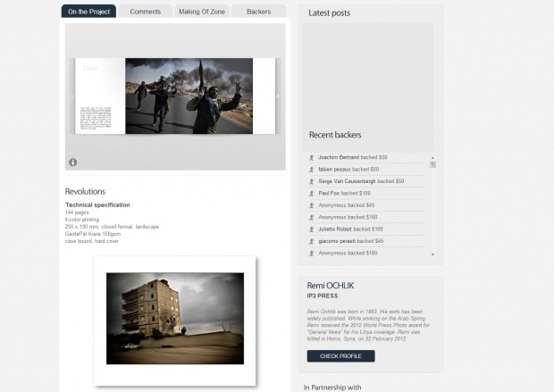Click the Libya protest photo in book preview
The image size is (554, 392).
click(x=188, y=96)
